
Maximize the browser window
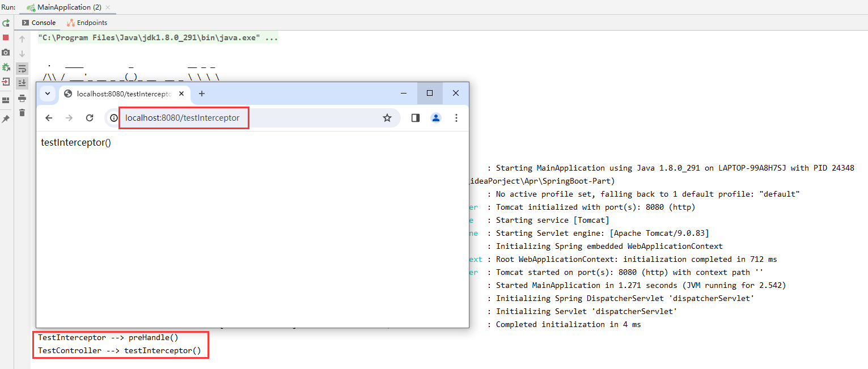pos(430,93)
